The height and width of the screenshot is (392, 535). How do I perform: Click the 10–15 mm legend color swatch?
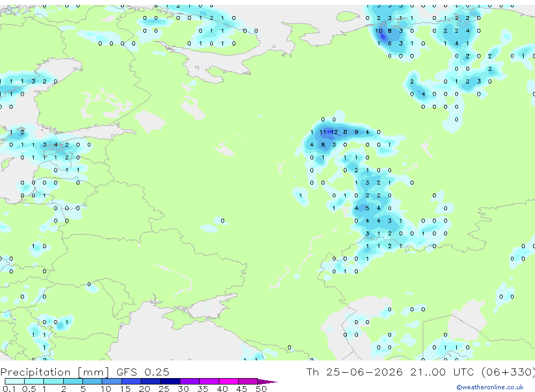[112, 381]
